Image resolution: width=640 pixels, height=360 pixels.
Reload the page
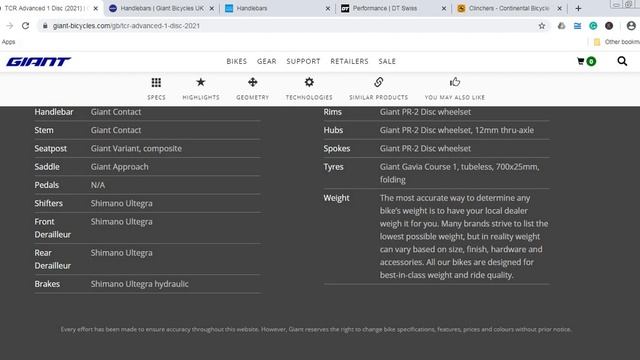click(x=25, y=26)
